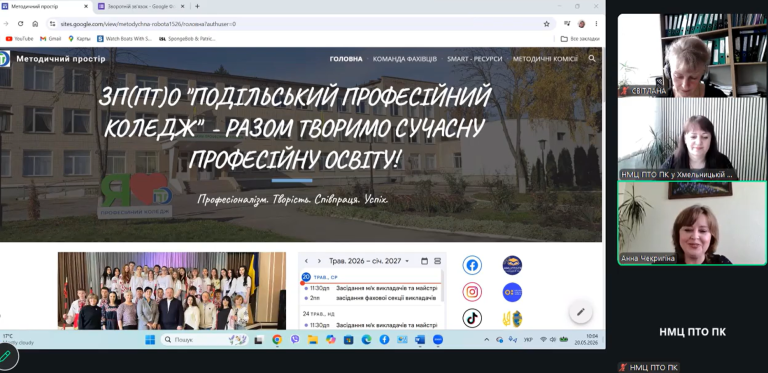Open МЕТОДИЧНІ КОМІСІЇ navigation item
768x373 pixels.
(545, 59)
